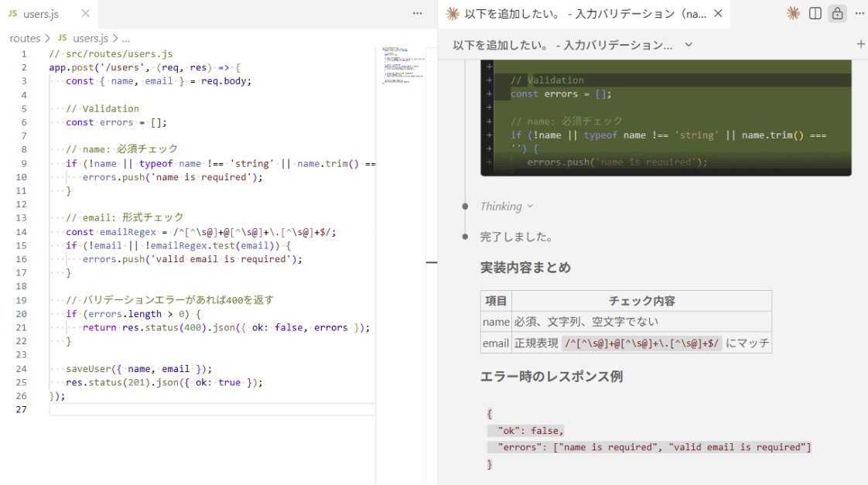Open the conversation title dropdown chevron
The height and width of the screenshot is (485, 868).
(x=689, y=45)
